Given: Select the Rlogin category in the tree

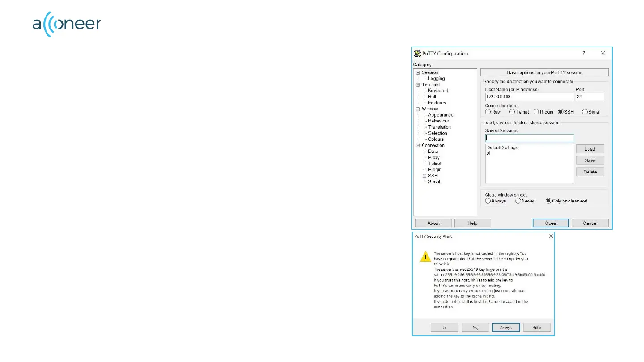Looking at the screenshot, I should pyautogui.click(x=435, y=169).
